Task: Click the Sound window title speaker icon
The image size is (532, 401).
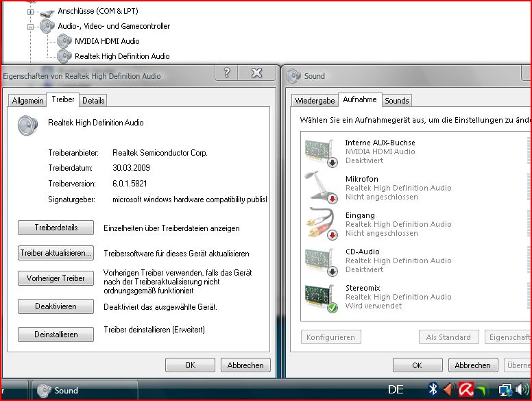Action: [293, 76]
